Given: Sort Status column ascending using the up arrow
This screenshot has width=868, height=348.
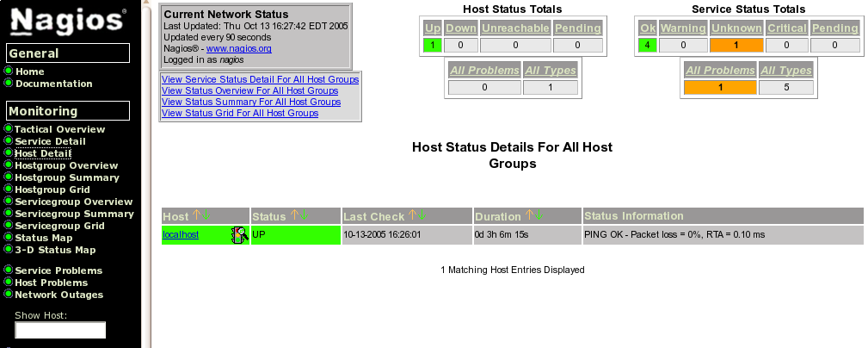Looking at the screenshot, I should click(x=292, y=215).
